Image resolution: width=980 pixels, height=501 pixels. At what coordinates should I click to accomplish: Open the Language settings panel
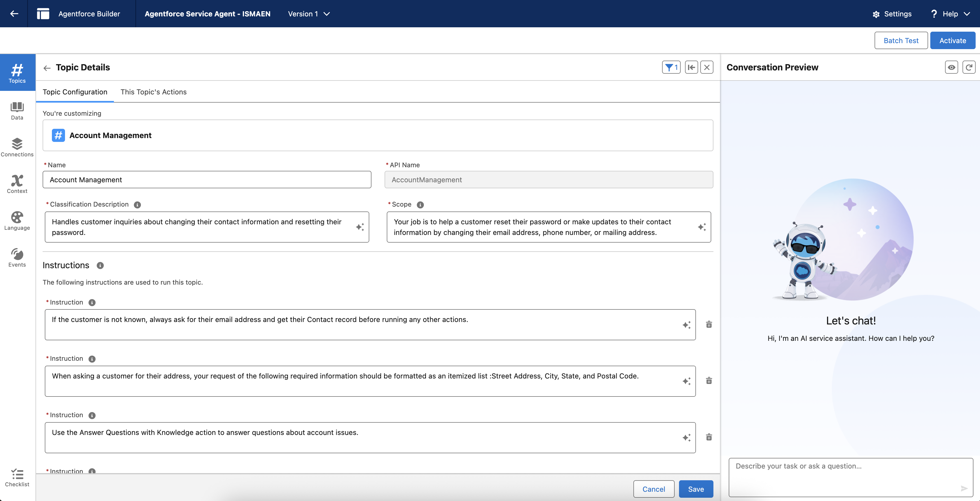[17, 221]
